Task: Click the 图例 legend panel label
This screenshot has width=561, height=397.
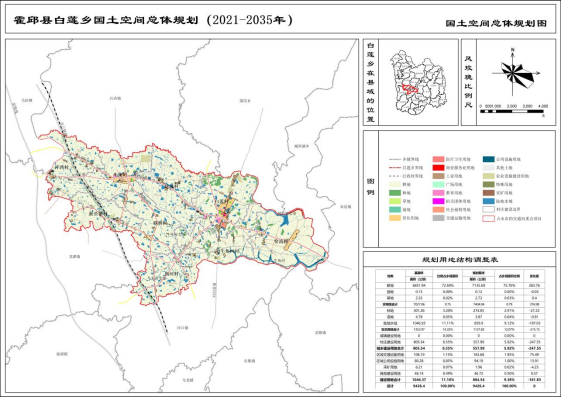Action: (371, 187)
